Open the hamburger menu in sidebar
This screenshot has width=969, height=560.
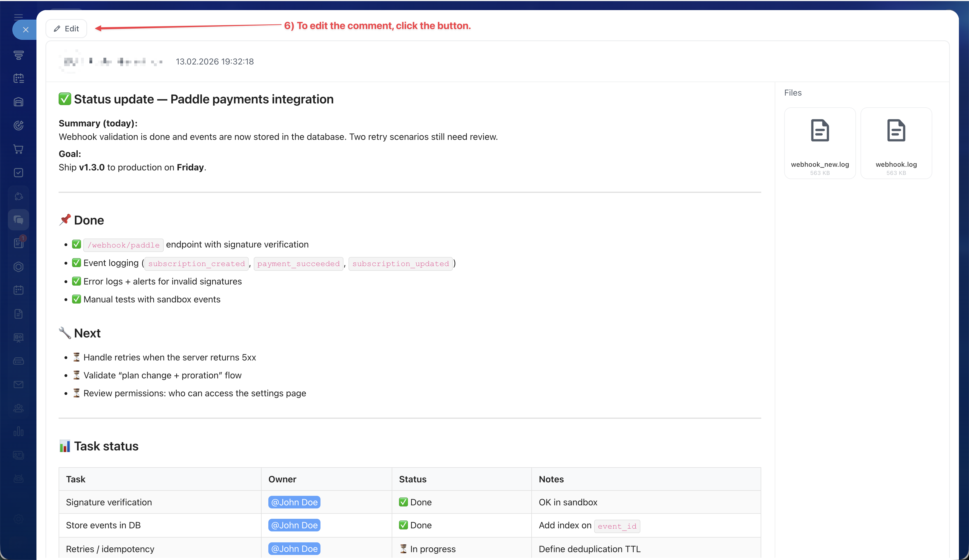[x=18, y=16]
